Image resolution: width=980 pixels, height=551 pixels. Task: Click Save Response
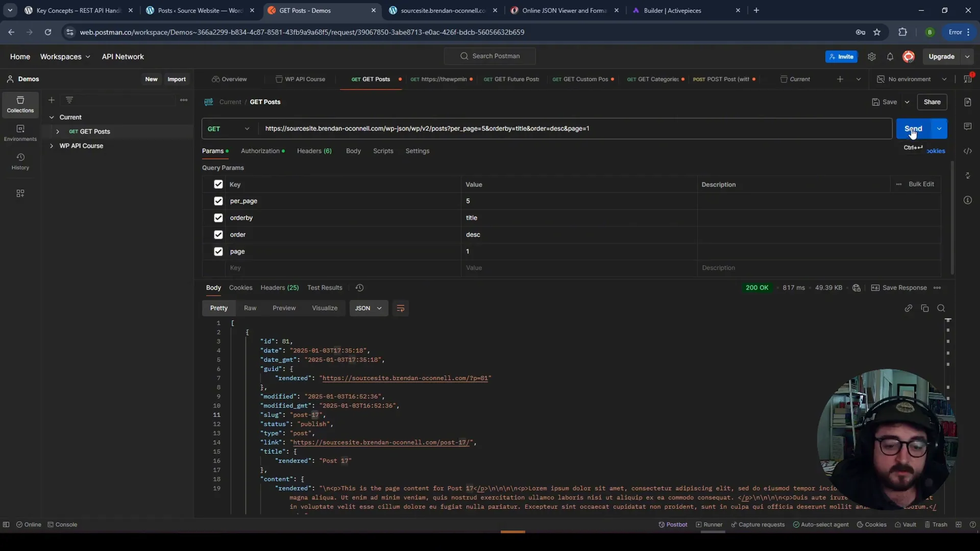pos(899,288)
